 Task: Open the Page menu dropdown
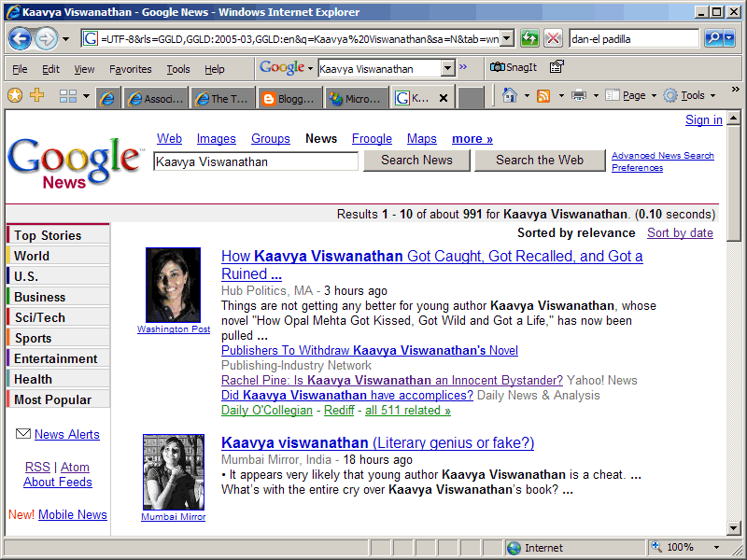click(631, 96)
